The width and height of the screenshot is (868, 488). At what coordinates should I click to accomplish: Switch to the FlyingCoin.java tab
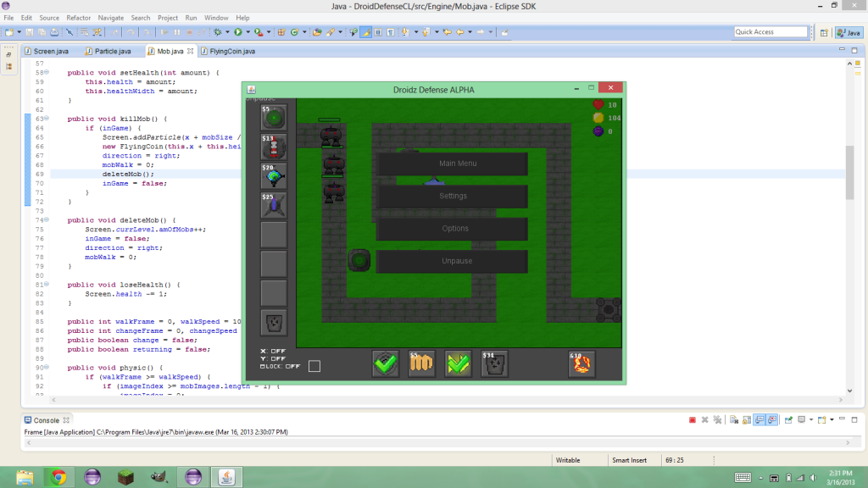click(228, 51)
